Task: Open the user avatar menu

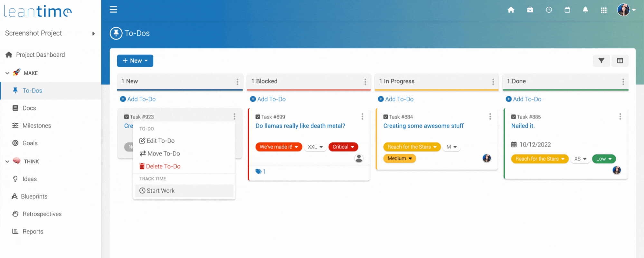Action: coord(626,10)
